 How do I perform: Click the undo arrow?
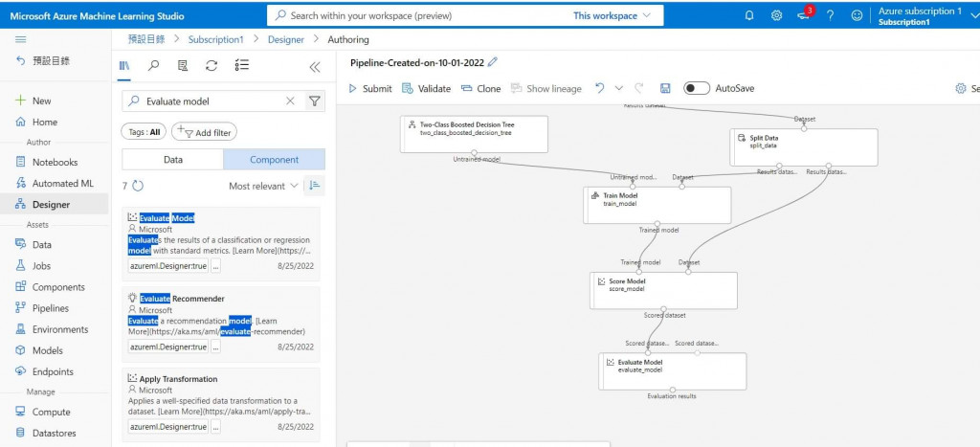click(x=599, y=88)
